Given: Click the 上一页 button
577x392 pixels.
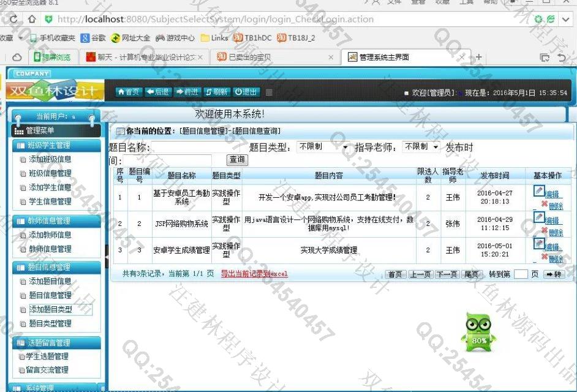Looking at the screenshot, I should [x=420, y=274].
